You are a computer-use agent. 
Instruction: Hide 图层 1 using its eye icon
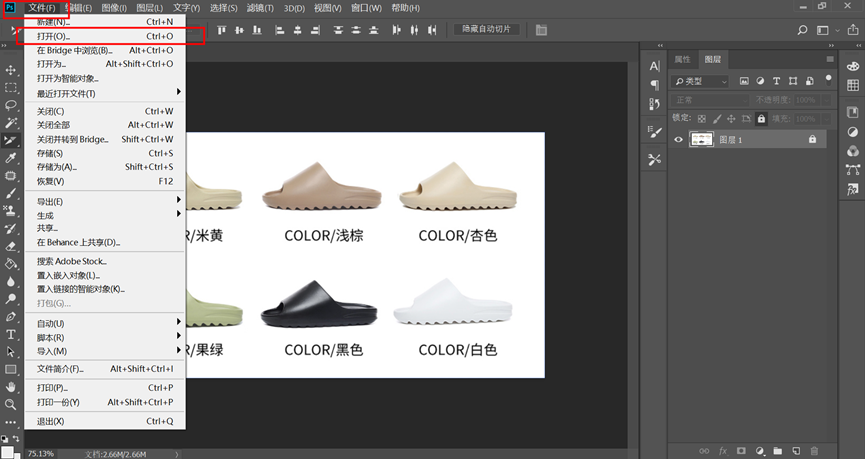(x=679, y=139)
